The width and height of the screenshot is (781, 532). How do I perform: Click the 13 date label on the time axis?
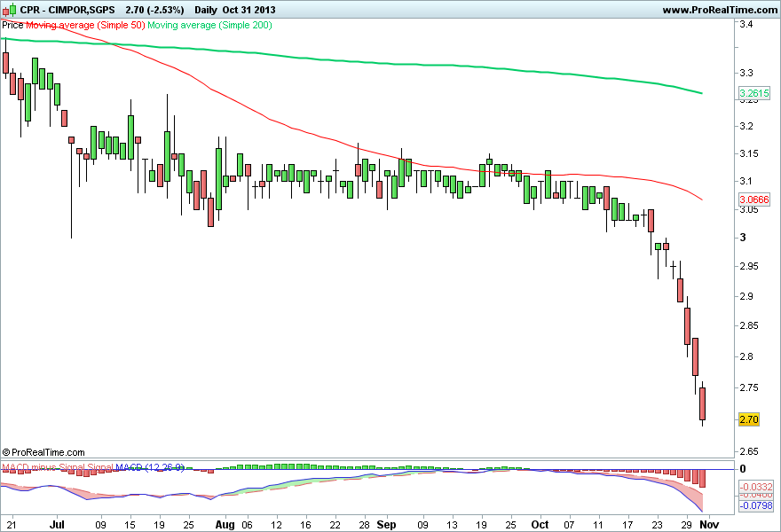pos(452,525)
